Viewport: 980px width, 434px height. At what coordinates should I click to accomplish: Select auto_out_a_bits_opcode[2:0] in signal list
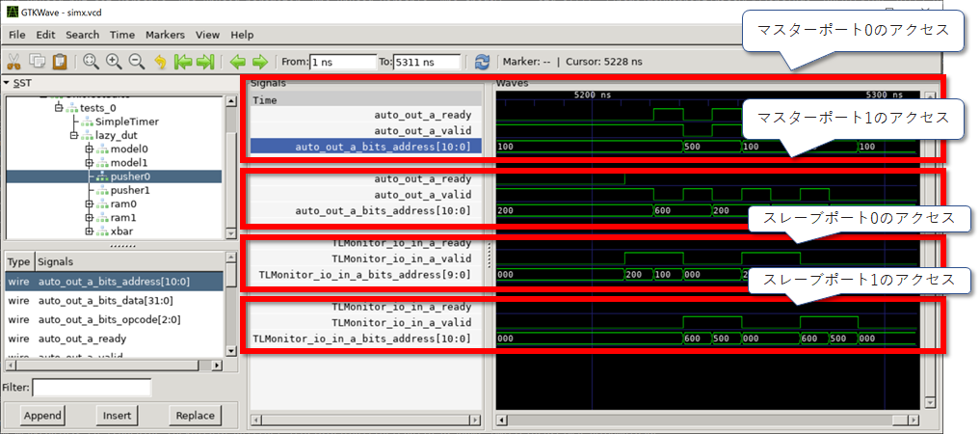(x=114, y=319)
